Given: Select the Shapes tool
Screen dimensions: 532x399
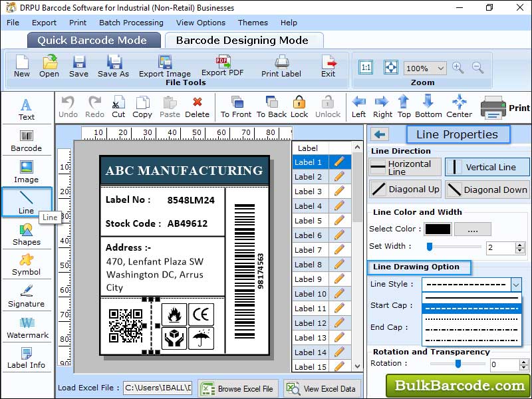Looking at the screenshot, I should pos(27,234).
